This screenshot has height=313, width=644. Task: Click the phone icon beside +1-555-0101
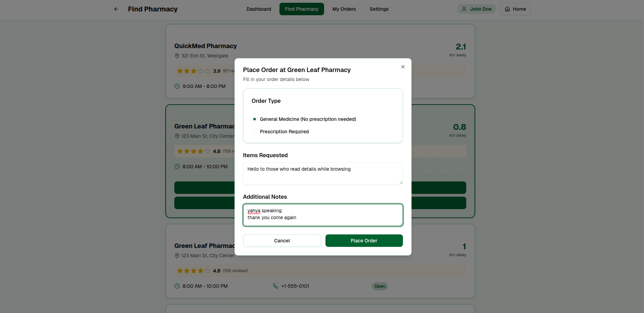click(275, 286)
